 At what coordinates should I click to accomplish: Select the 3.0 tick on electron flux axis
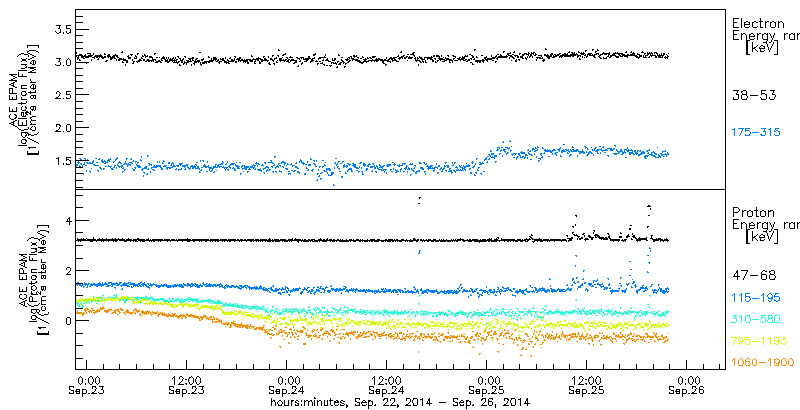63,62
